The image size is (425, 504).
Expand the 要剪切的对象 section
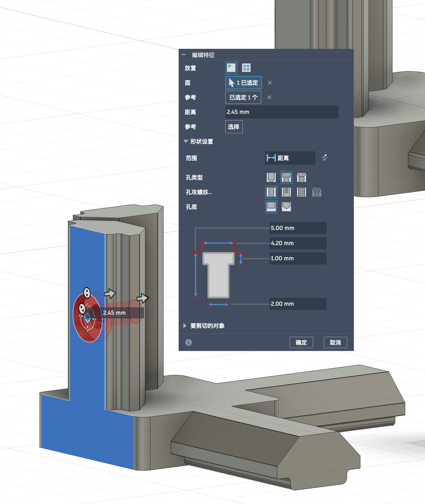point(185,326)
